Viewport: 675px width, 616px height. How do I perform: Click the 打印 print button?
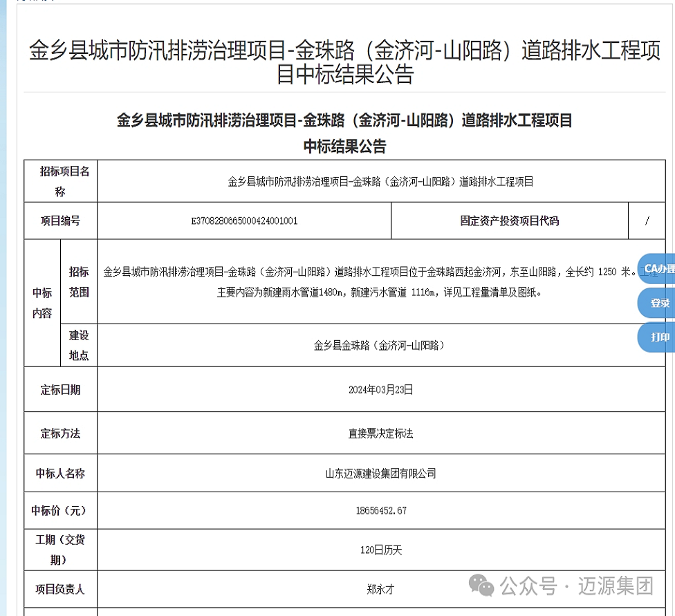pyautogui.click(x=656, y=337)
